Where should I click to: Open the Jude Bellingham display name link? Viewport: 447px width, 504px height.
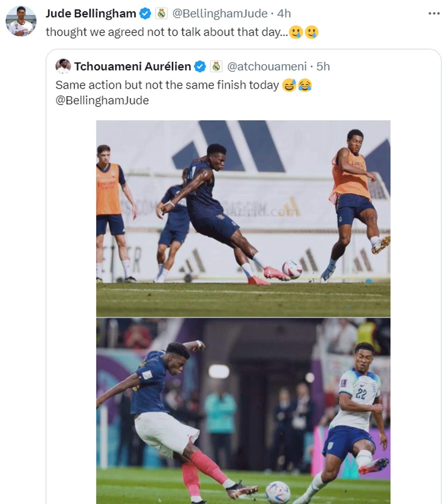coord(91,13)
